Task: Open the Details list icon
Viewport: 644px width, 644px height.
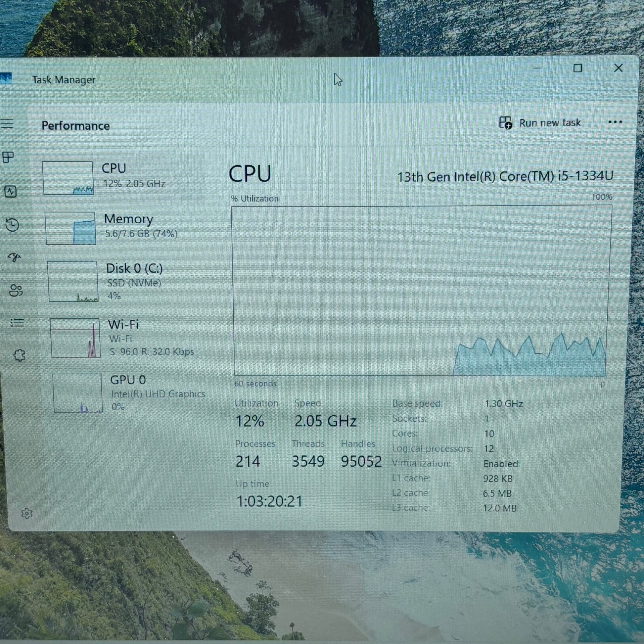Action: (x=17, y=323)
